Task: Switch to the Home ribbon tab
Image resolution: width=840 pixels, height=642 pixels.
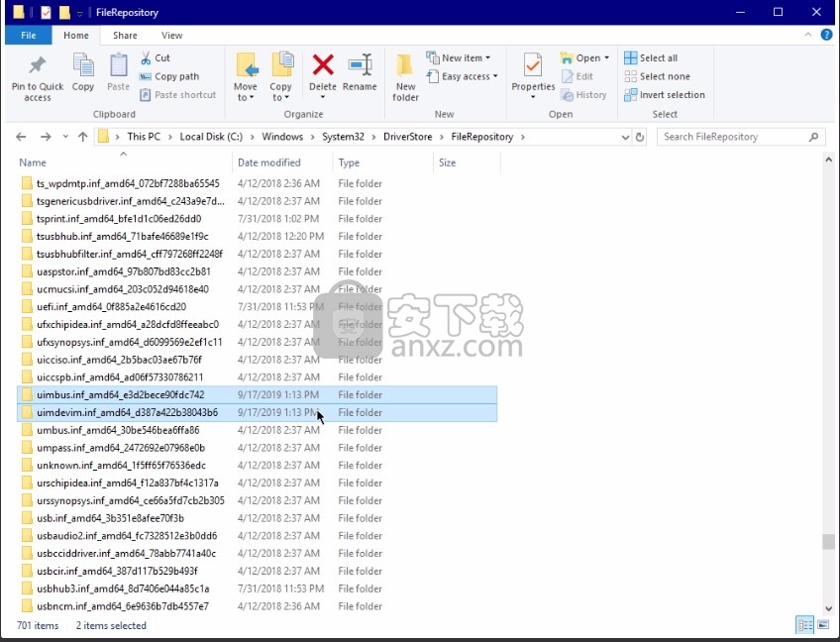Action: click(76, 36)
